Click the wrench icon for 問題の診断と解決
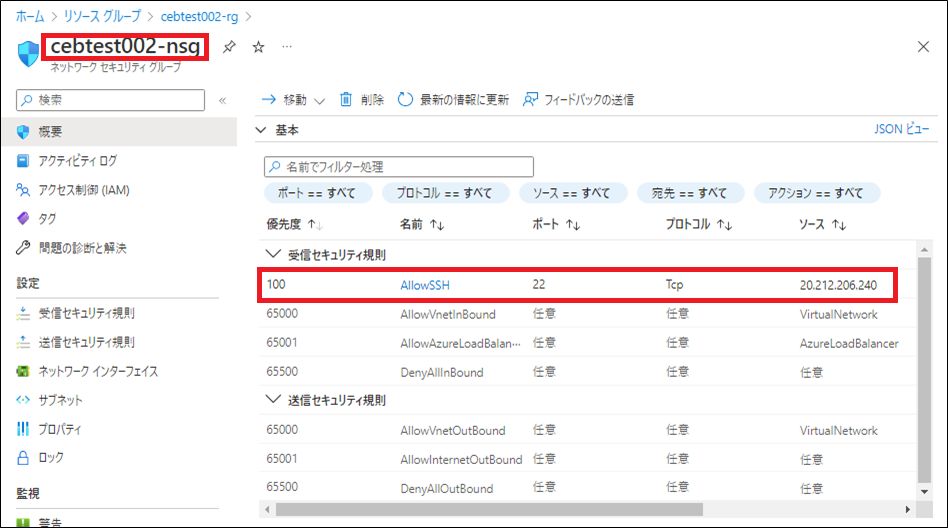 pos(23,247)
